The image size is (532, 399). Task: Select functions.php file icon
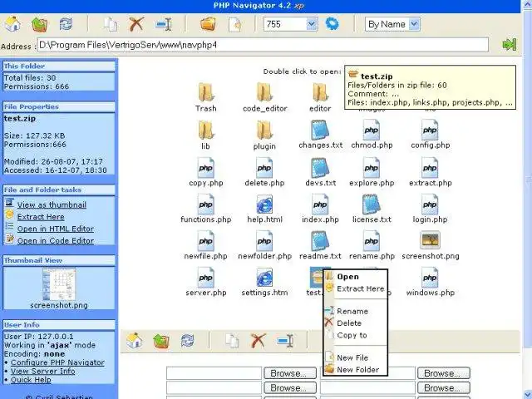(x=205, y=204)
